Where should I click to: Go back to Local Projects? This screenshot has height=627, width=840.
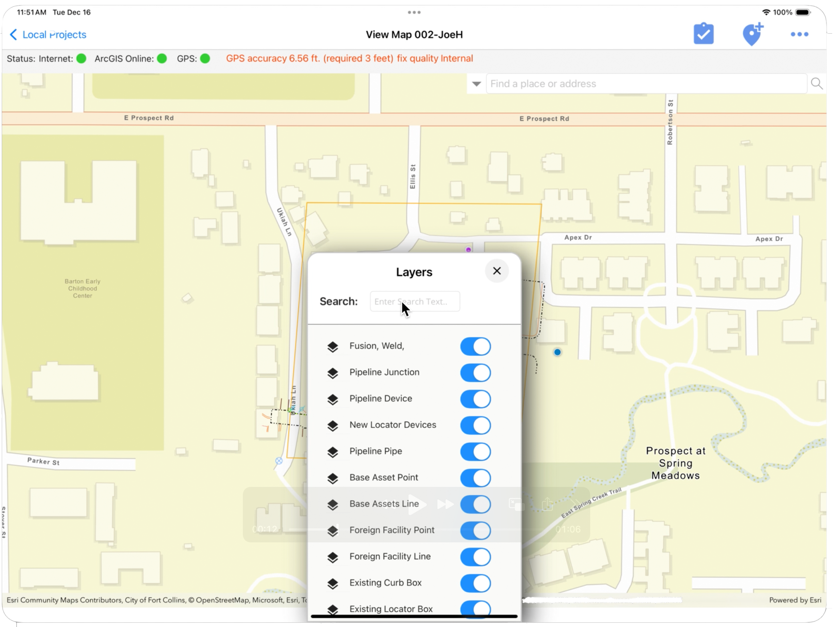click(x=48, y=35)
